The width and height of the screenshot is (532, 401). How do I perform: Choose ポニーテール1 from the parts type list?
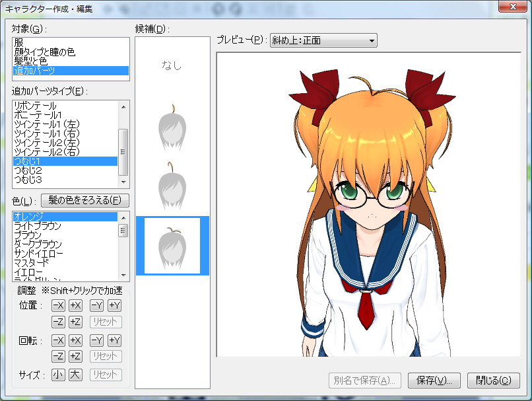[40, 113]
